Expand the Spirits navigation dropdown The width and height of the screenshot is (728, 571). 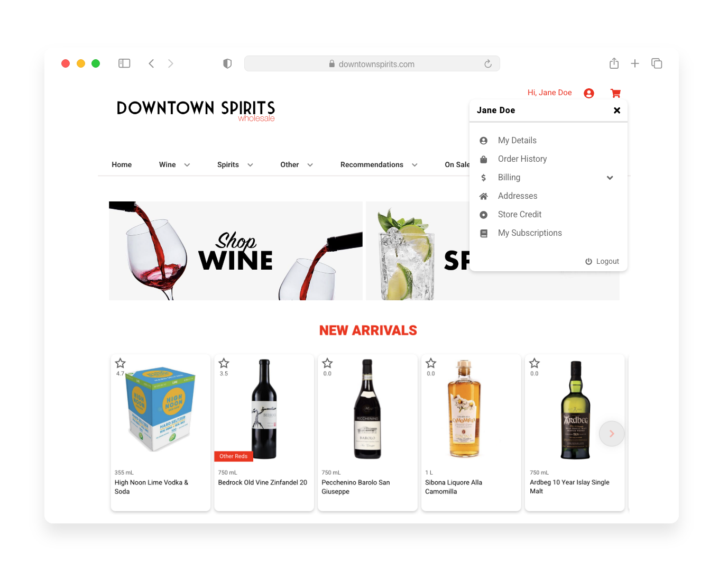[234, 164]
